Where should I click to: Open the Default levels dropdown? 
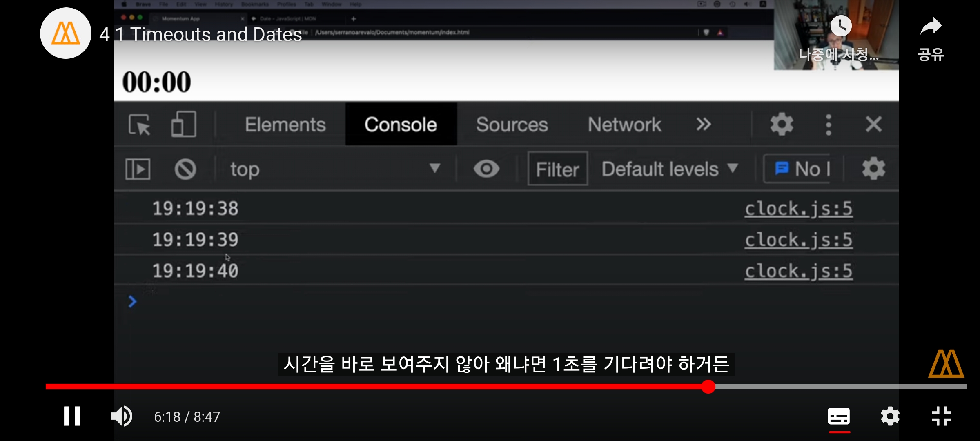(x=670, y=169)
